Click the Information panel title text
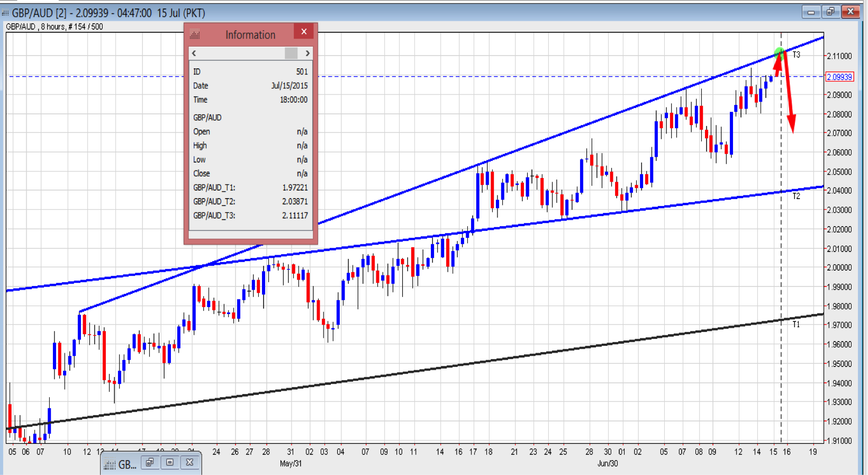The image size is (868, 475). [x=250, y=35]
